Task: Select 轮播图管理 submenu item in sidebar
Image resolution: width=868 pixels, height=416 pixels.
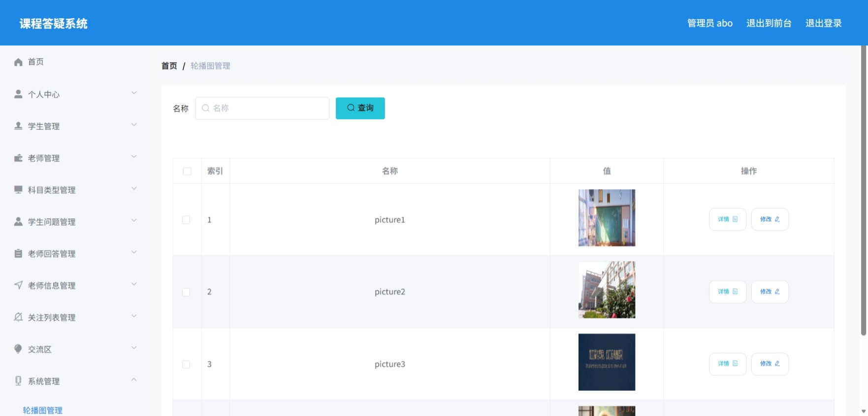Action: point(43,410)
